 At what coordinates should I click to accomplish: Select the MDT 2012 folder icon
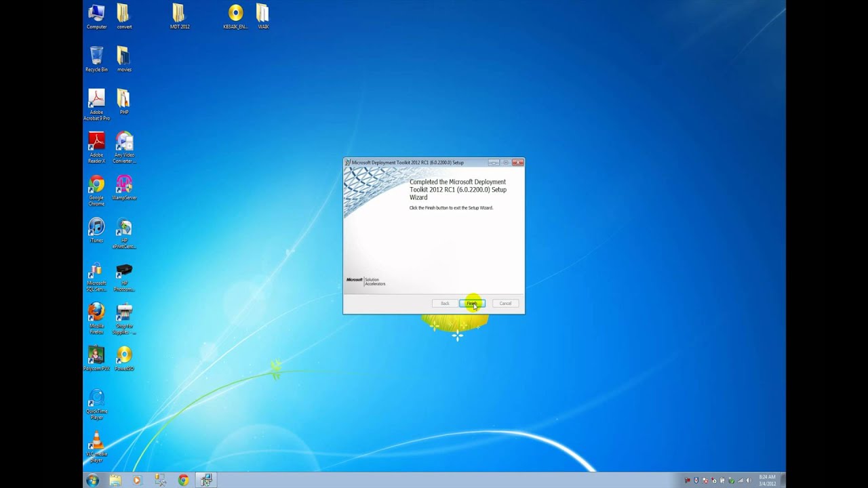coord(180,17)
